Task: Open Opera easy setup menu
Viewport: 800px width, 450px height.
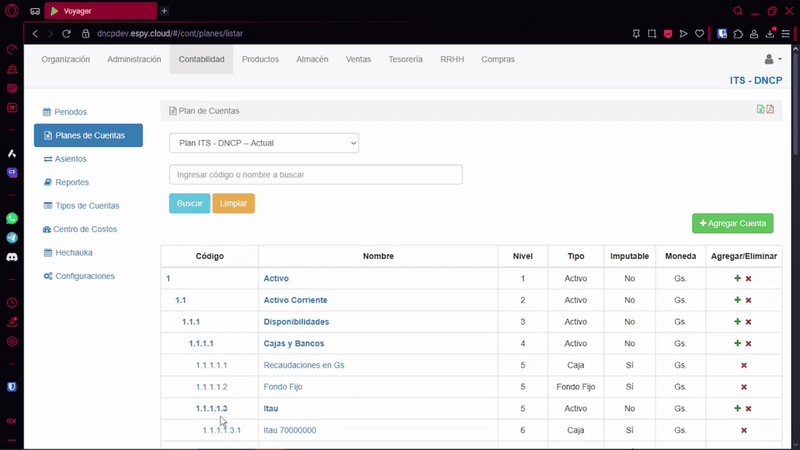Action: coord(786,33)
